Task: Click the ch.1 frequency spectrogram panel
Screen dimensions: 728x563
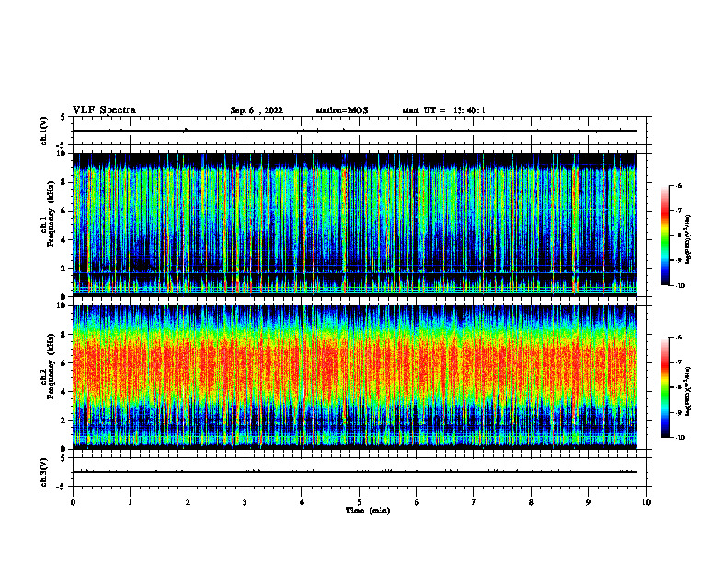Action: (x=355, y=224)
